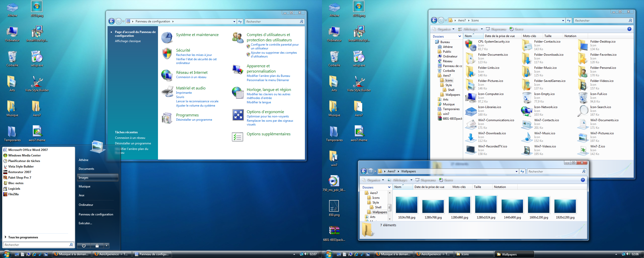Viewport: 644px width, 258px height.
Task: Open Horloge, langue et région globe icon
Action: 238,93
